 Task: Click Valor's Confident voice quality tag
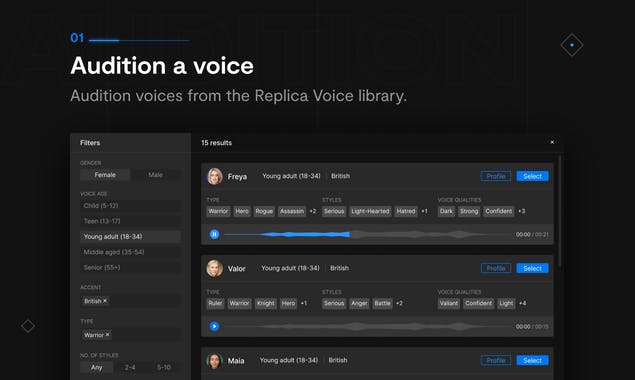click(479, 303)
